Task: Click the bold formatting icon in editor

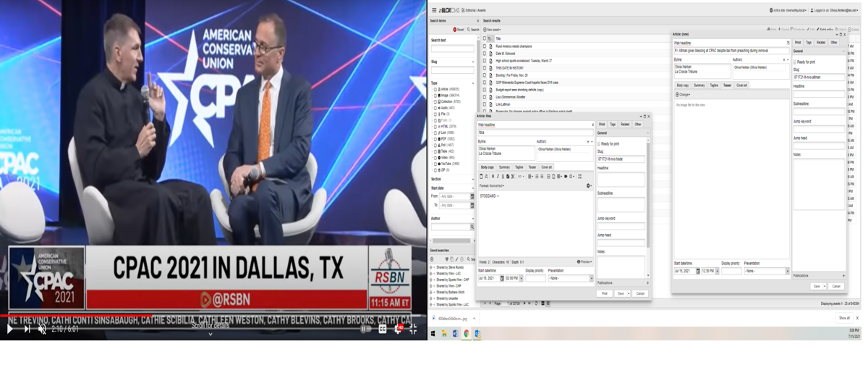Action: pyautogui.click(x=493, y=176)
